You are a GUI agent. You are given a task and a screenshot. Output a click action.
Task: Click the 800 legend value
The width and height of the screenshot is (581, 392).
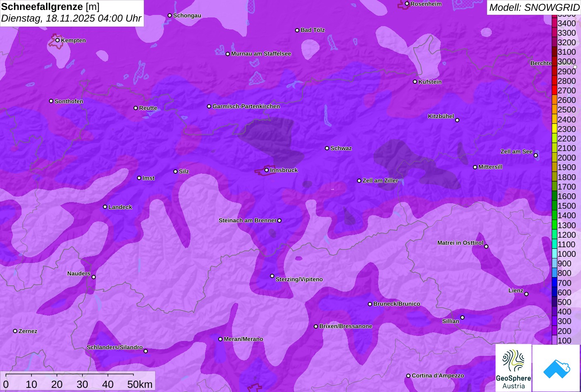[564, 273]
